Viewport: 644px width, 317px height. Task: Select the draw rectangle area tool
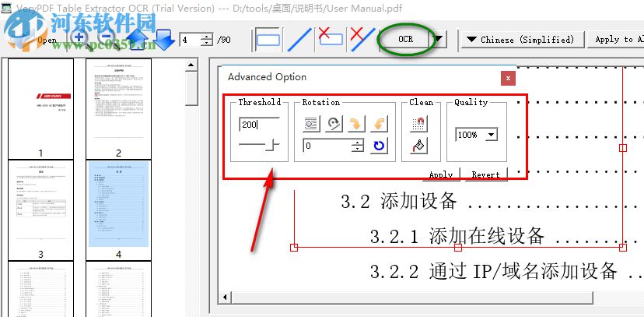tap(268, 40)
